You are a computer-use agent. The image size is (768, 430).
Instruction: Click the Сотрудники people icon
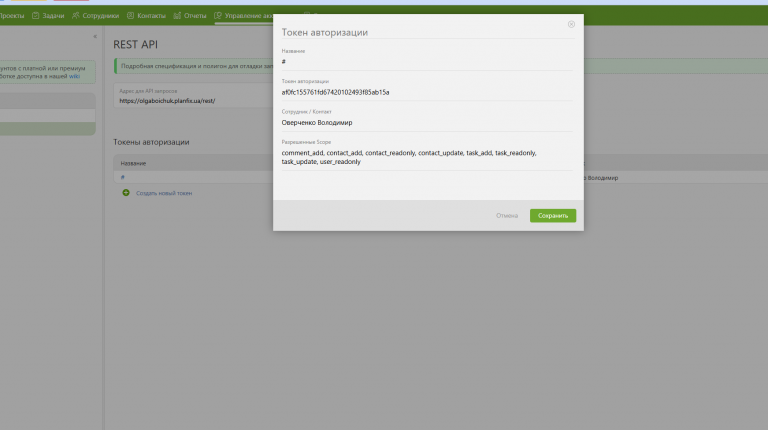[75, 16]
